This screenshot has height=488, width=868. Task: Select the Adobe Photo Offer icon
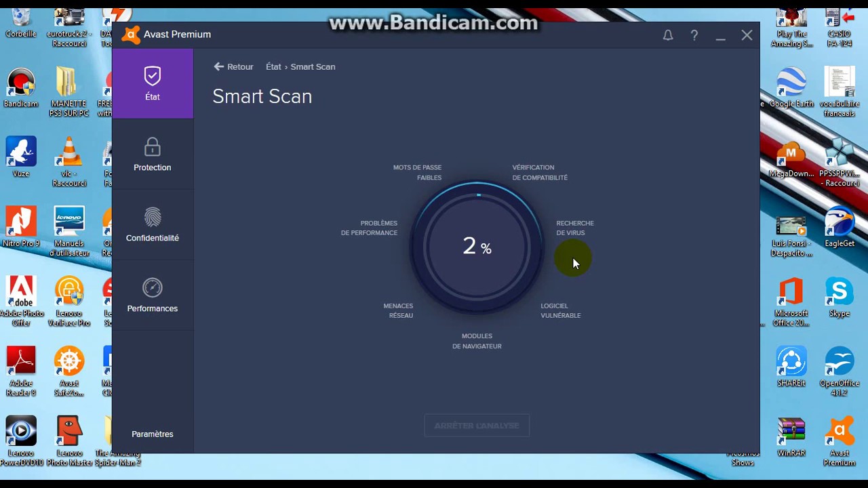(21, 302)
